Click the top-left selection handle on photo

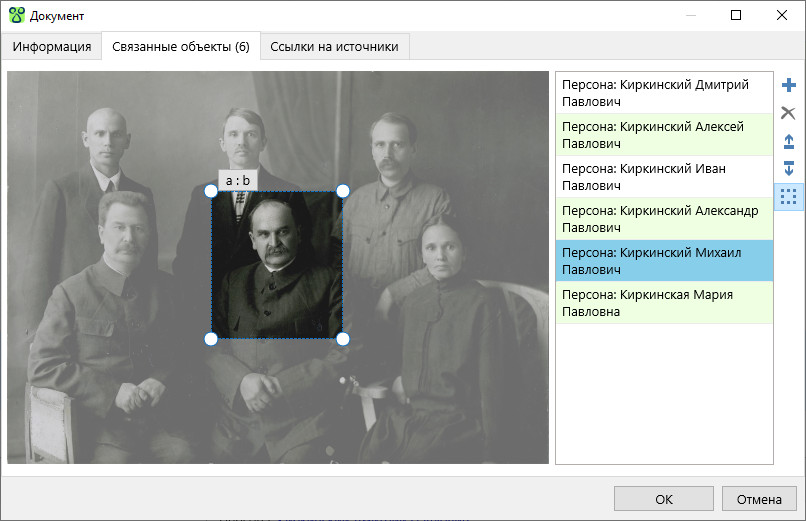[211, 190]
